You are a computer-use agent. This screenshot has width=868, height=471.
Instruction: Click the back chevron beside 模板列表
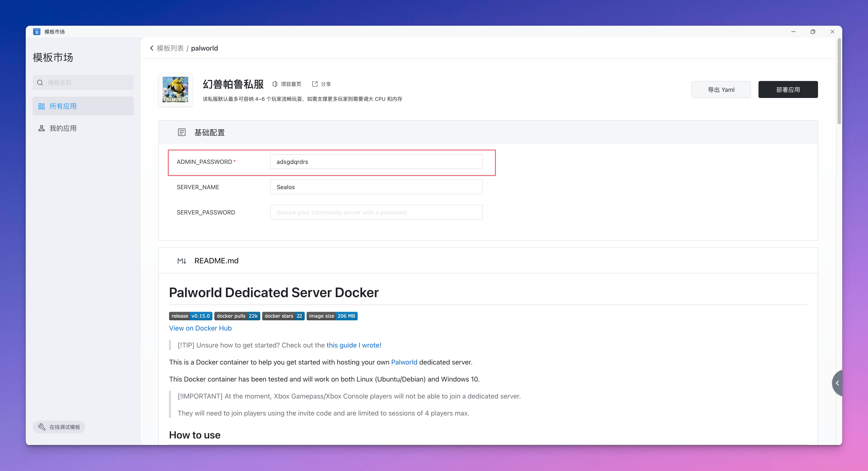[x=152, y=48]
